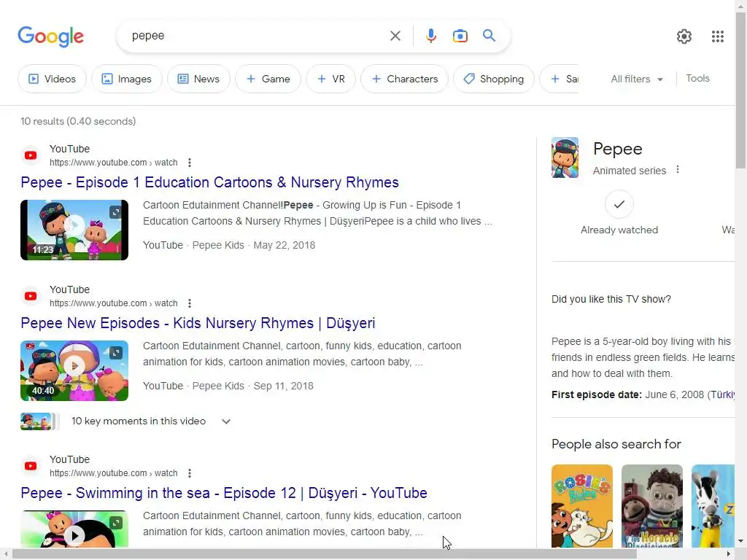The height and width of the screenshot is (560, 747).
Task: Click the Pepee knowledge panel image
Action: click(x=565, y=157)
